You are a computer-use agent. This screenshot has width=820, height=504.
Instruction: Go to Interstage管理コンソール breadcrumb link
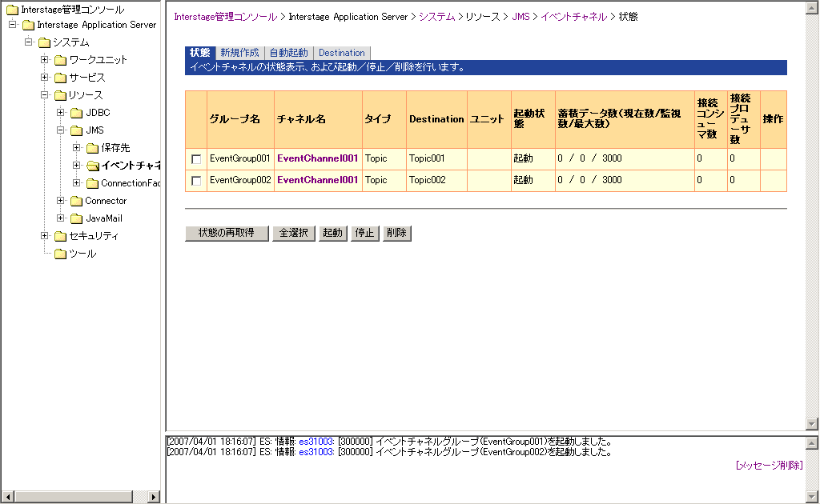pyautogui.click(x=225, y=17)
